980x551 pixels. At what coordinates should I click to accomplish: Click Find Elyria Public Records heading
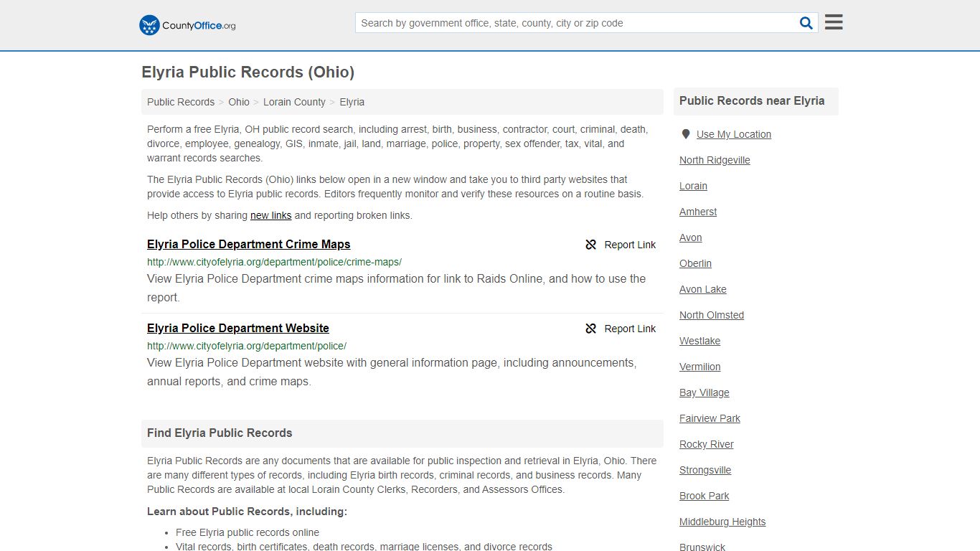point(220,433)
